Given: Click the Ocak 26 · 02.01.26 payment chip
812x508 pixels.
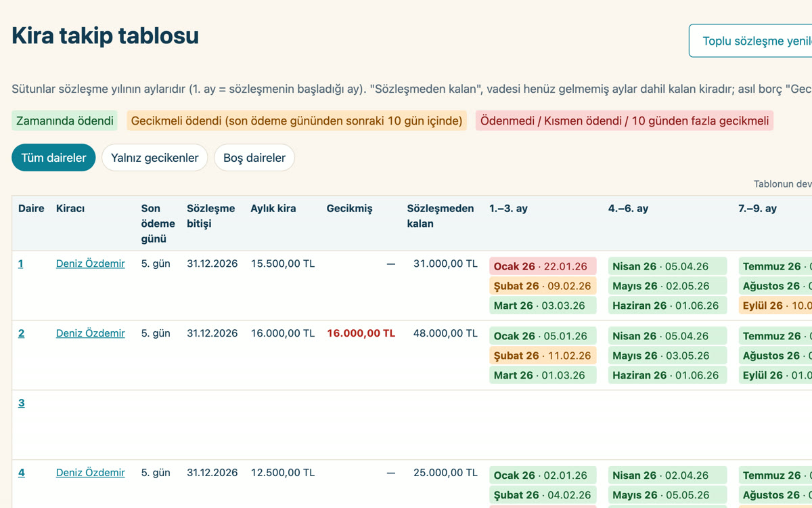Looking at the screenshot, I should point(543,475).
